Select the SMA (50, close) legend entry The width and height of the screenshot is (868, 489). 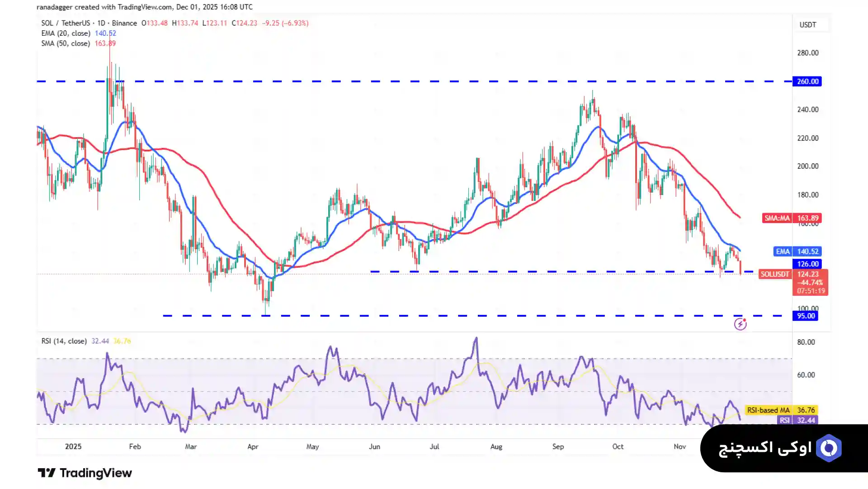pos(66,43)
